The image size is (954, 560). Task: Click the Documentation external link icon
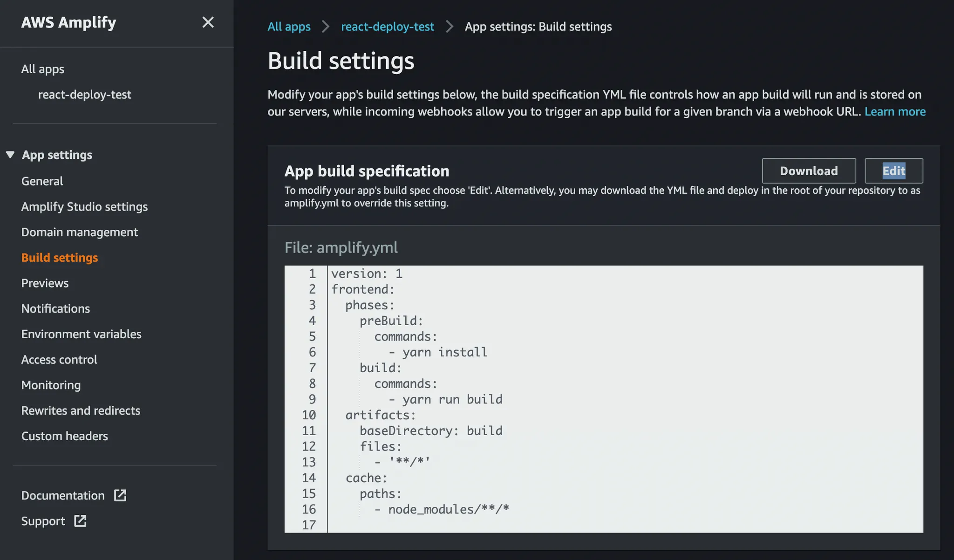[120, 495]
